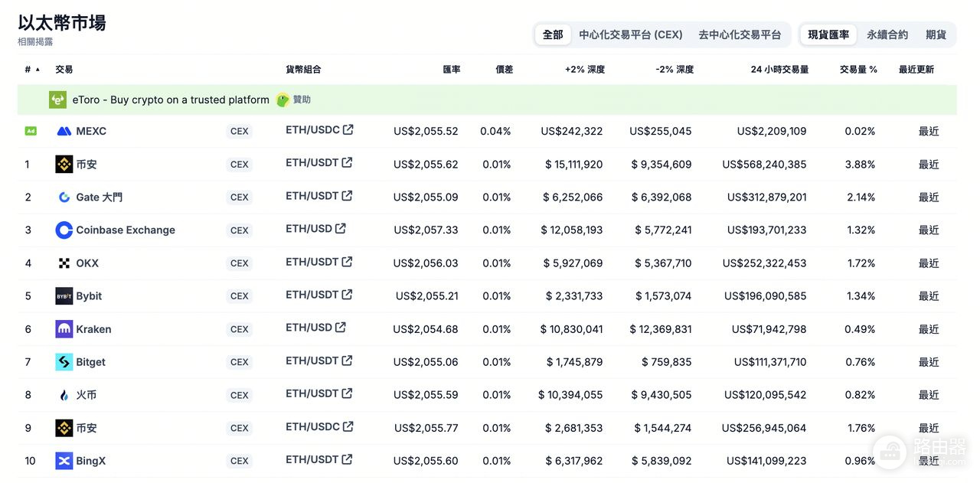Sort by the +2% 深度 column header

coord(585,69)
